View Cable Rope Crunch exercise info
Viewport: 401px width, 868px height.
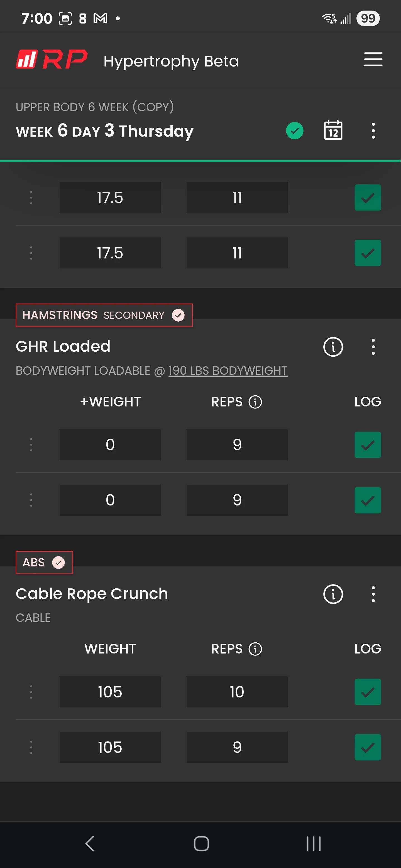click(x=333, y=594)
